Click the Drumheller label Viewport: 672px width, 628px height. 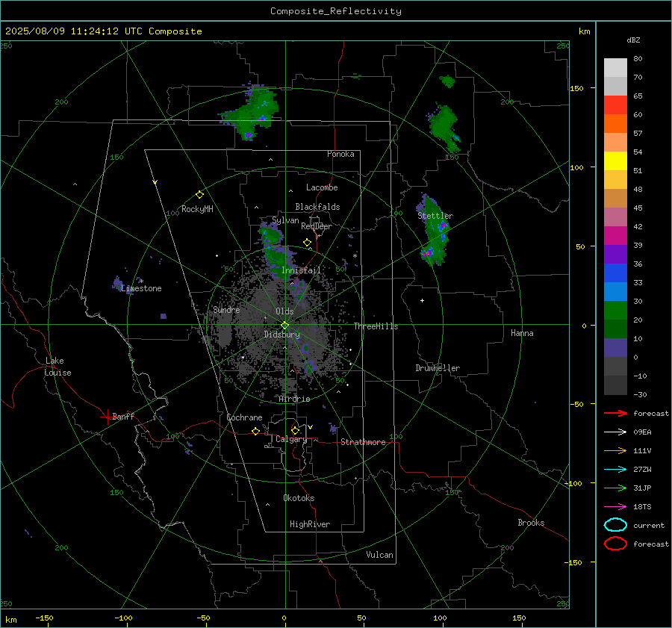(438, 368)
